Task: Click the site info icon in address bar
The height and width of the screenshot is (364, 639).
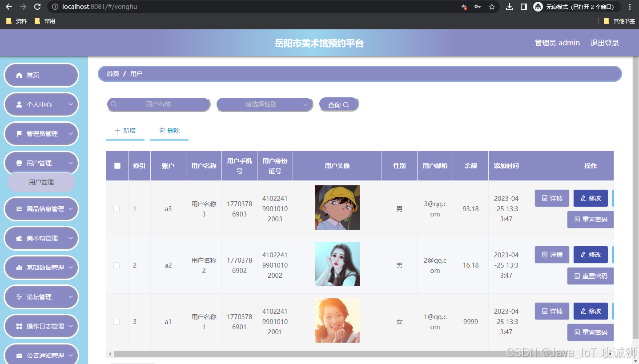Action: click(55, 7)
